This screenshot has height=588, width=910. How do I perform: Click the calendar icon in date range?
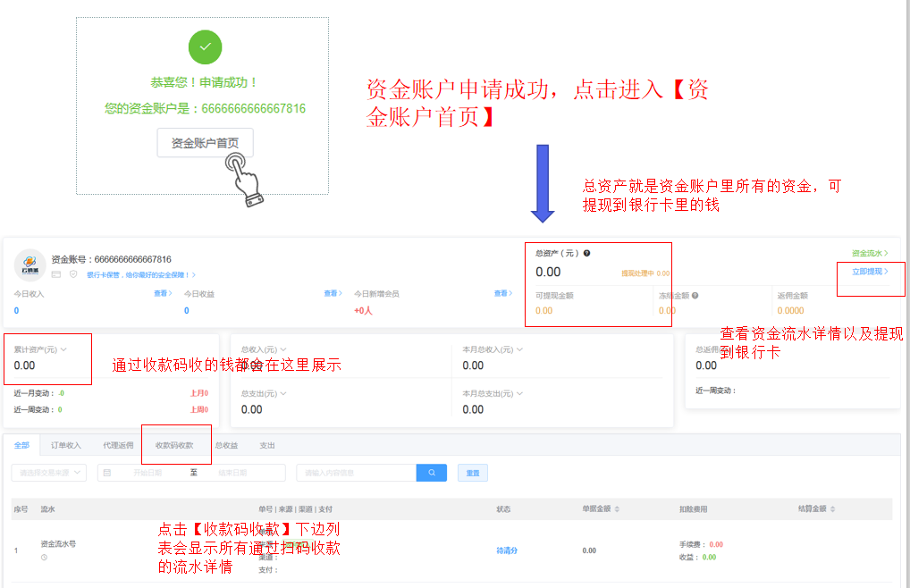point(106,473)
